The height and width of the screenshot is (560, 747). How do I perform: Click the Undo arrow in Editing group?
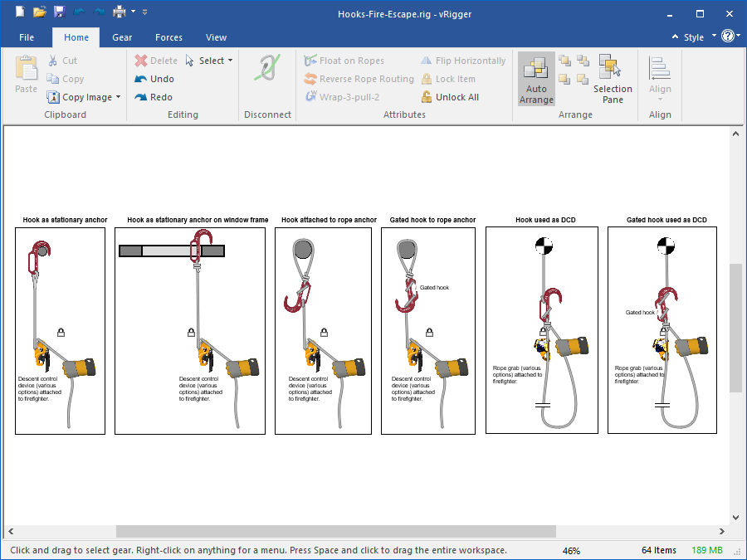141,79
